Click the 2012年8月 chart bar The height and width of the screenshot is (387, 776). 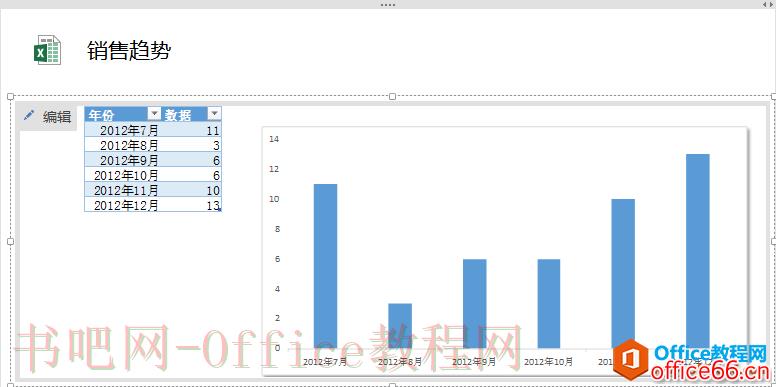click(x=400, y=326)
